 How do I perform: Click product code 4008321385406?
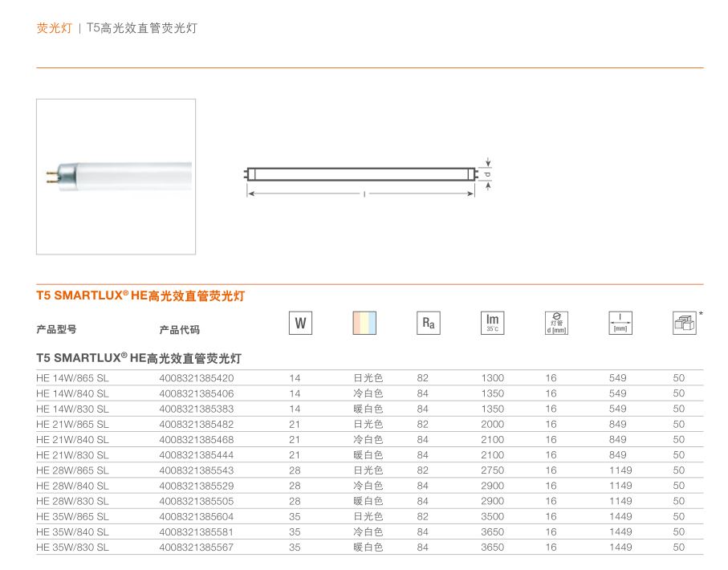[x=197, y=393]
